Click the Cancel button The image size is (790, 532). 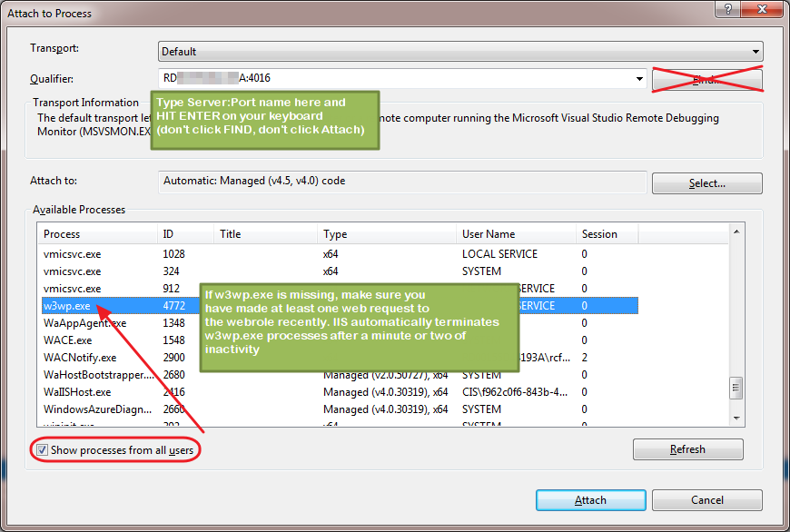pos(706,499)
